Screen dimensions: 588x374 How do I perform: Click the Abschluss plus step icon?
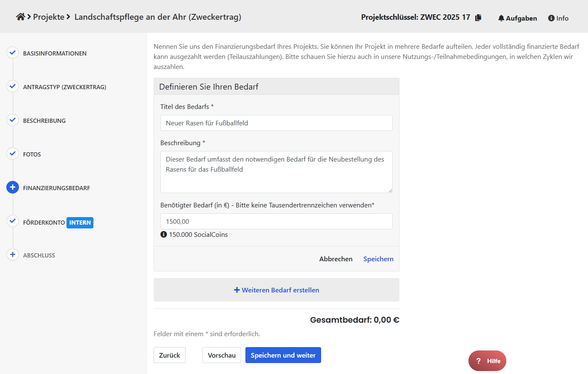tap(13, 255)
